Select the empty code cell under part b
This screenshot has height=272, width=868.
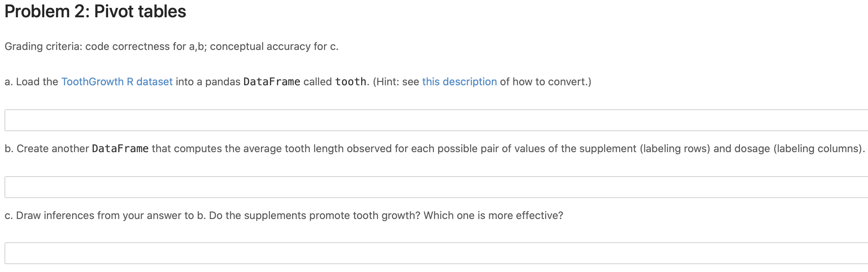click(x=436, y=187)
